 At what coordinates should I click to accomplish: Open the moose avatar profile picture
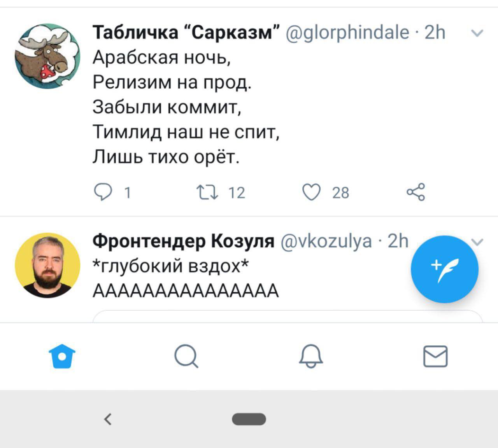(47, 56)
